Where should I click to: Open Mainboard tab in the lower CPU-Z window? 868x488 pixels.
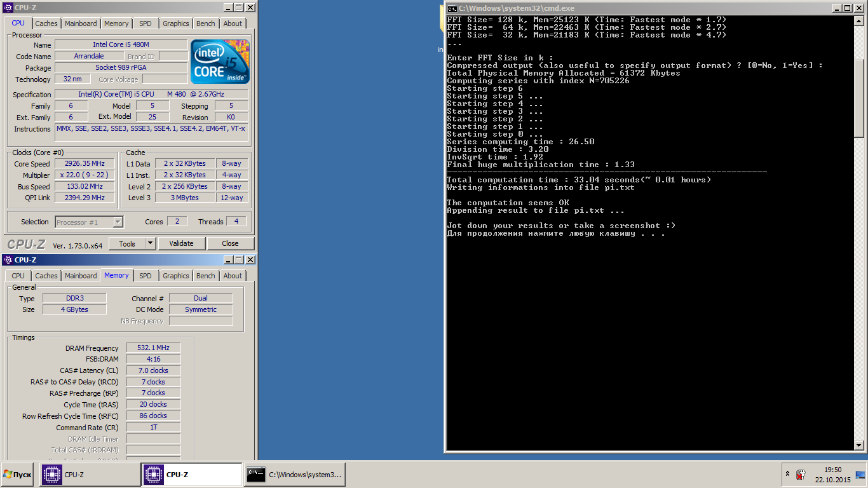[x=81, y=276]
